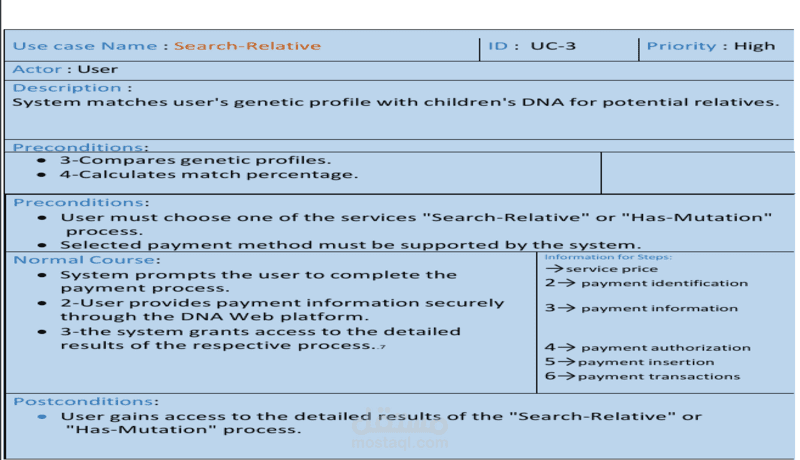Click the "payment transactions" step entry
This screenshot has width=800, height=460.
point(642,376)
